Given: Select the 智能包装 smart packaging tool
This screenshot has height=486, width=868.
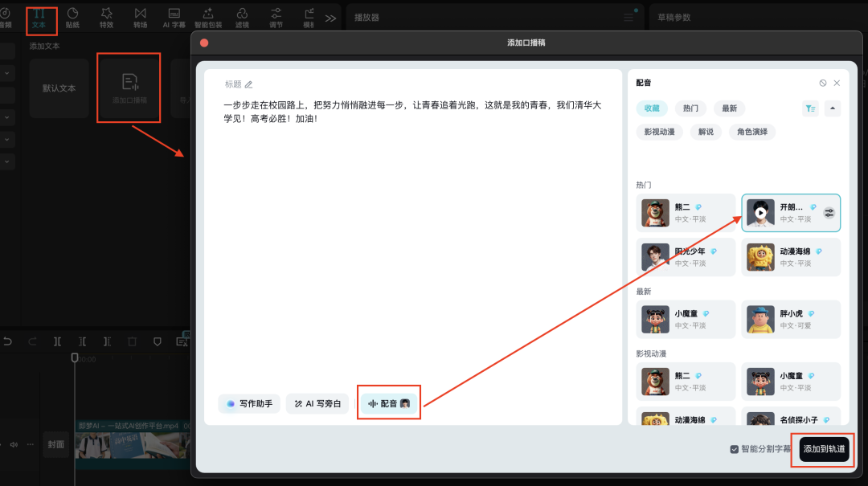Looking at the screenshot, I should pos(207,18).
